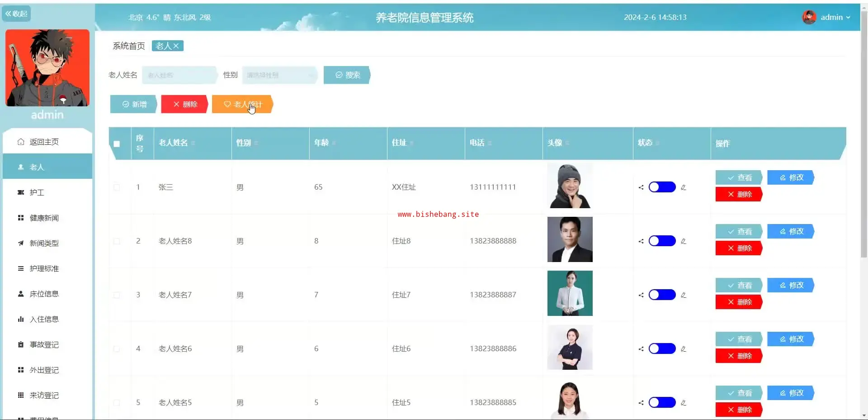868x420 pixels.
Task: Toggle the status switch for 张三
Action: [662, 187]
